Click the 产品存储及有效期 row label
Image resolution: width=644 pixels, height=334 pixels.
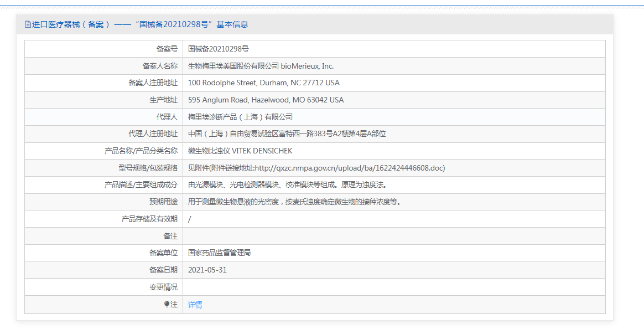(x=149, y=219)
